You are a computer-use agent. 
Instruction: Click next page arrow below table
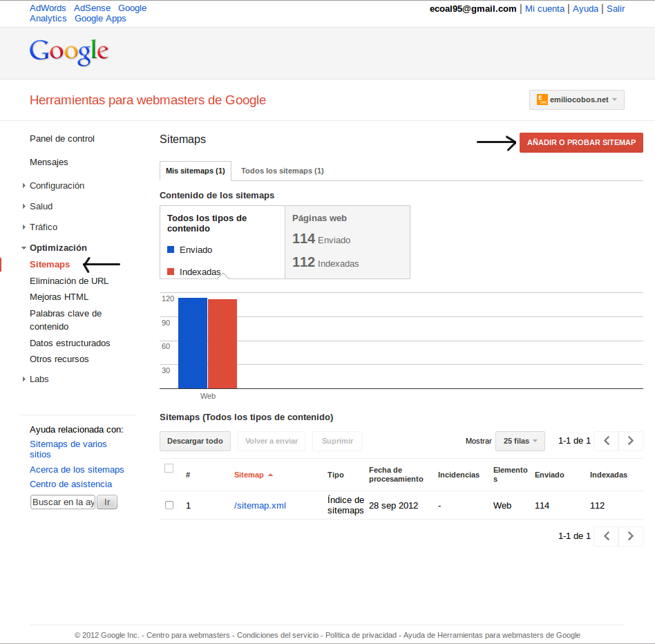click(x=630, y=536)
